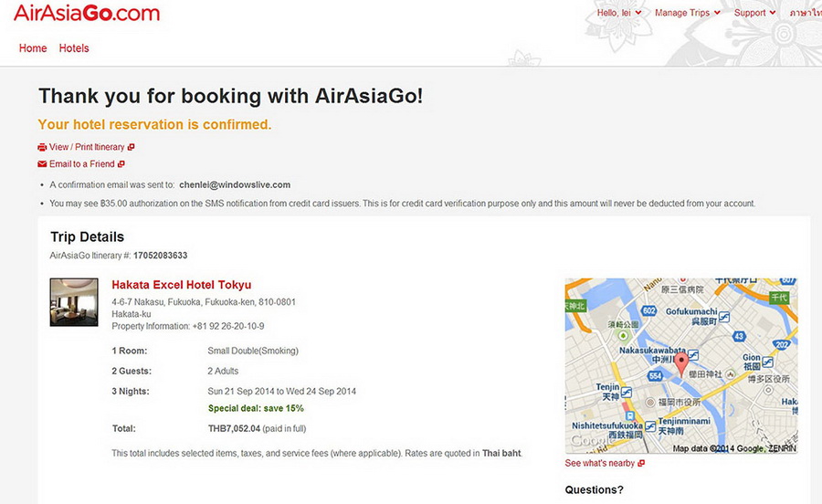Click the 2 Adults guests value
Image resolution: width=822 pixels, height=504 pixels.
coord(223,371)
